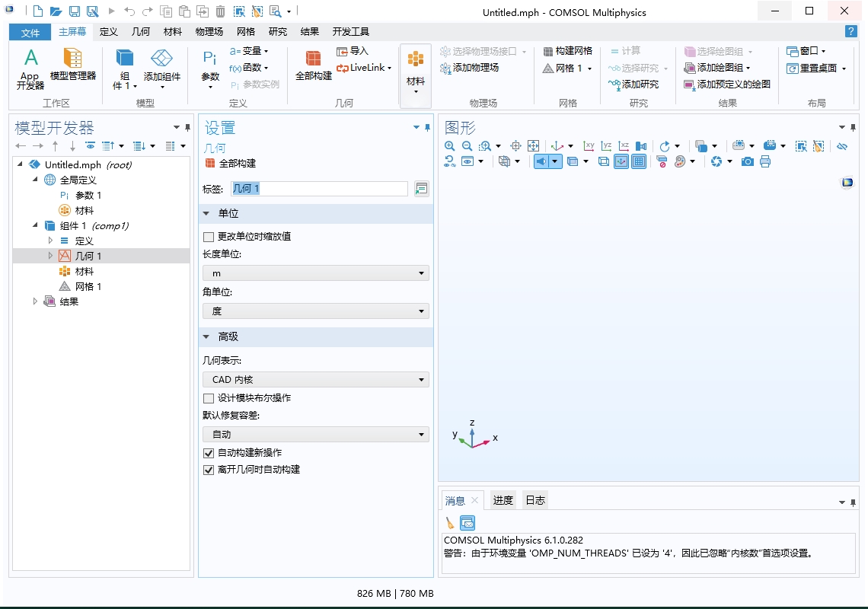The height and width of the screenshot is (609, 868).
Task: Click the Zoom In magnifier icon
Action: click(449, 146)
